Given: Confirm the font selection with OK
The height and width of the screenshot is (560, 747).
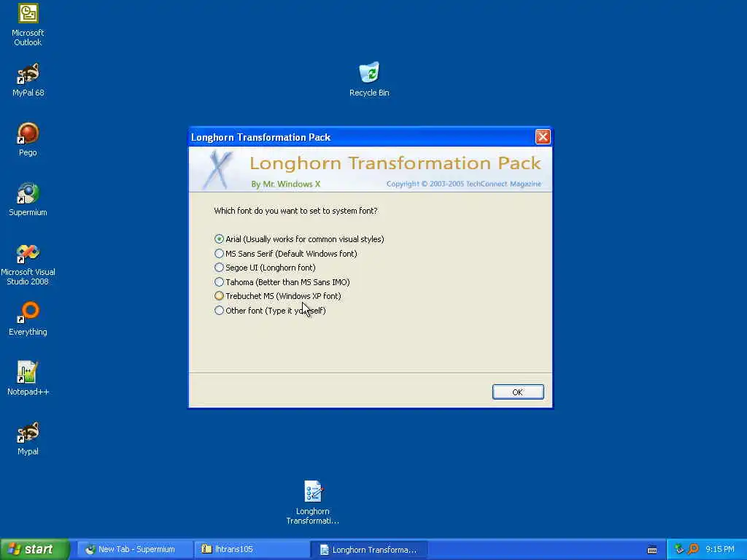Looking at the screenshot, I should [x=518, y=392].
